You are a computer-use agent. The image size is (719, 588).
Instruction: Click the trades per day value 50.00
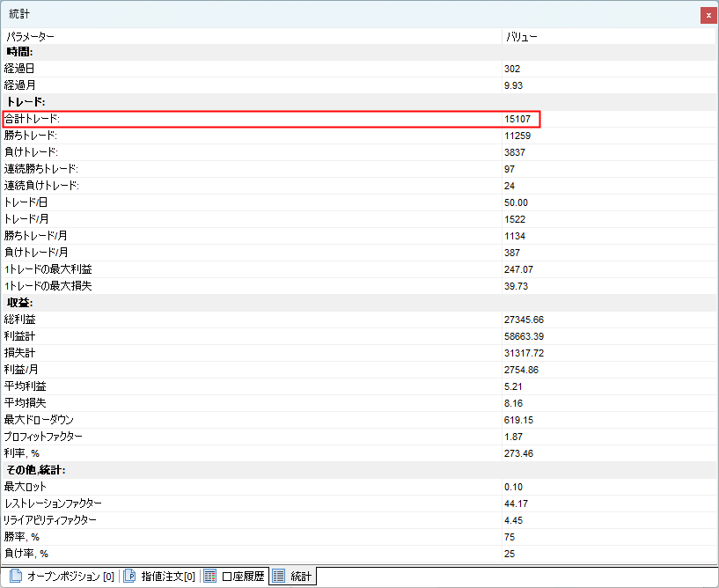pyautogui.click(x=516, y=202)
